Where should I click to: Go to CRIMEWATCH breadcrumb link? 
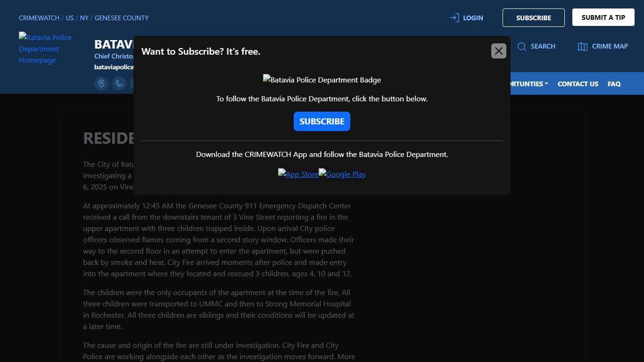(39, 18)
